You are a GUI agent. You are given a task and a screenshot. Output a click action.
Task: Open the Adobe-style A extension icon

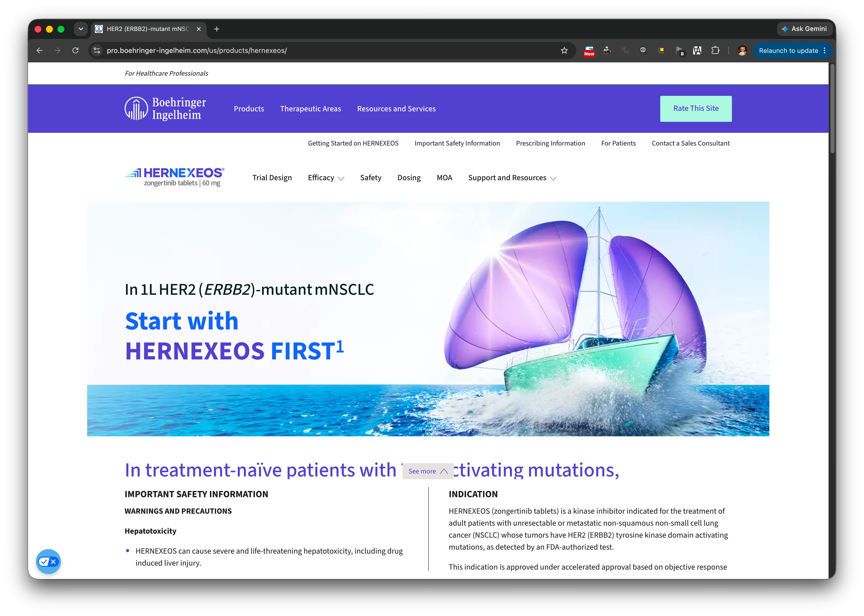click(x=697, y=50)
